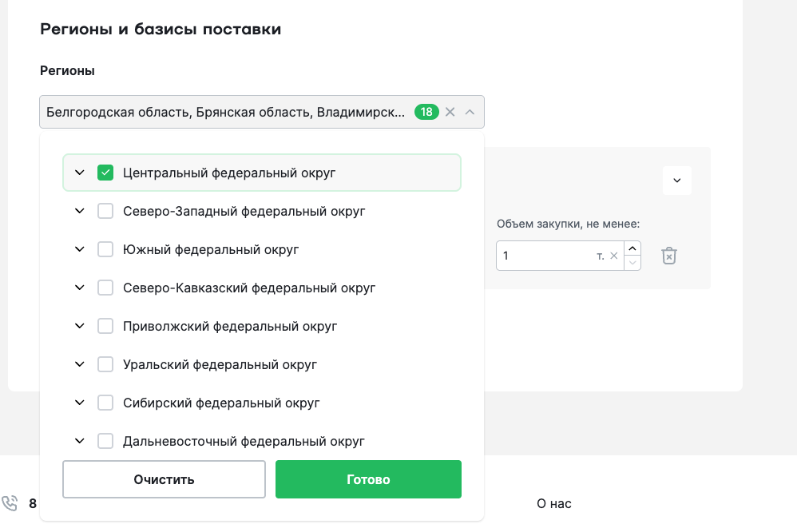Click the Регионы и базисы поставки heading
The image size is (797, 532).
(161, 29)
